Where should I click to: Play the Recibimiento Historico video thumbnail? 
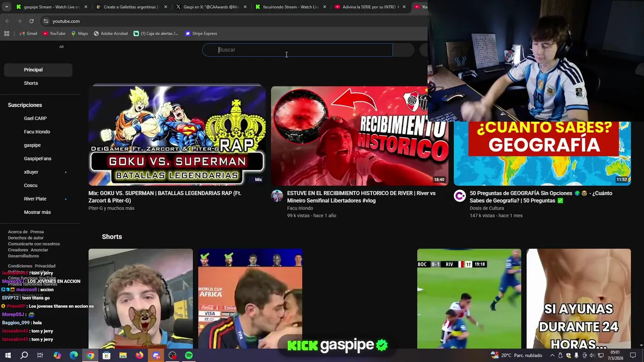pyautogui.click(x=359, y=136)
